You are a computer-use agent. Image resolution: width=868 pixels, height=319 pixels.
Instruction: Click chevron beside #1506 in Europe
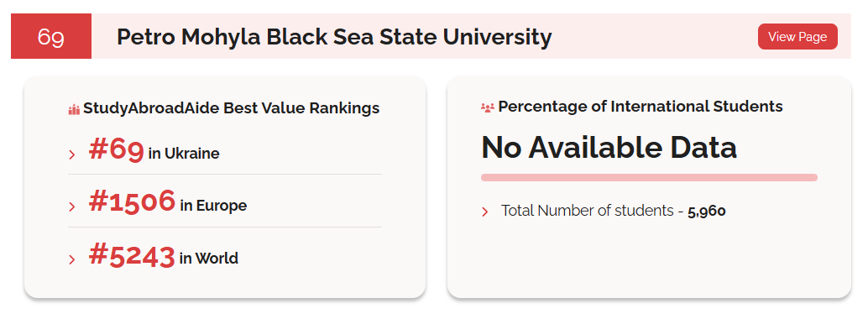tap(72, 207)
